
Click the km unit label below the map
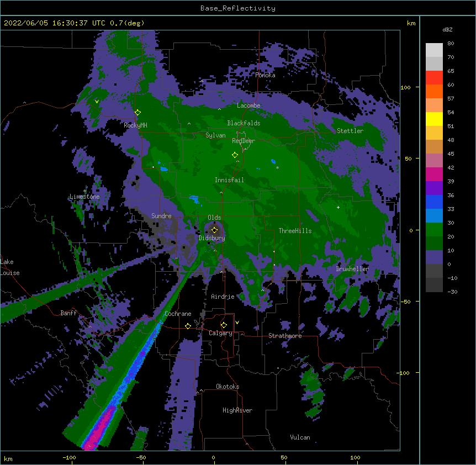click(x=8, y=458)
